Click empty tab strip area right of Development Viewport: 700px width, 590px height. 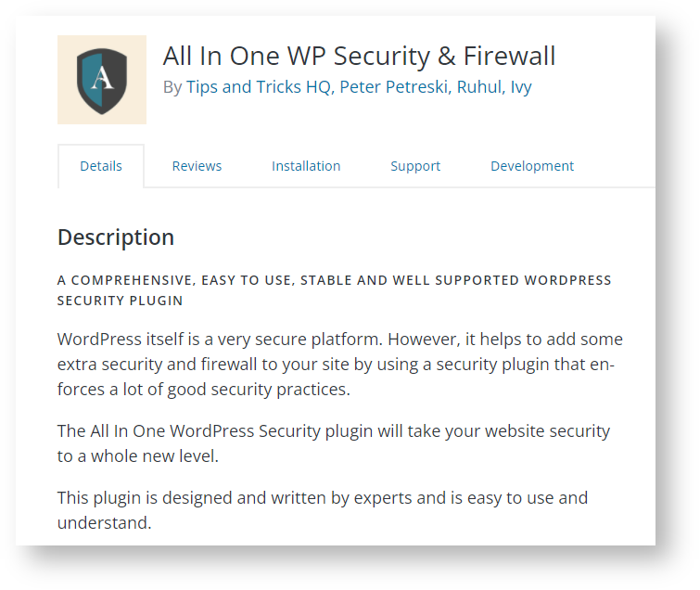coord(616,166)
